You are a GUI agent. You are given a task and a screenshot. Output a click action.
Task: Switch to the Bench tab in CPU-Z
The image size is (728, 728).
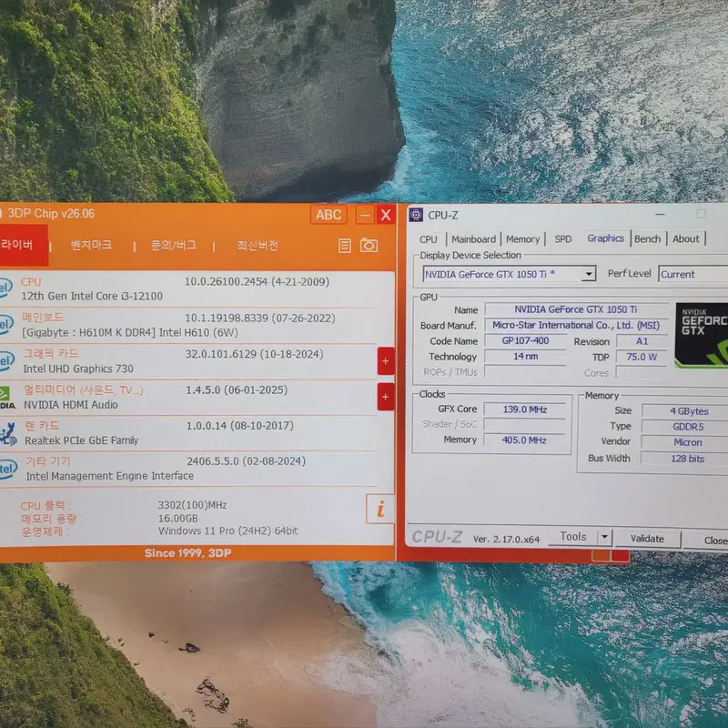647,238
